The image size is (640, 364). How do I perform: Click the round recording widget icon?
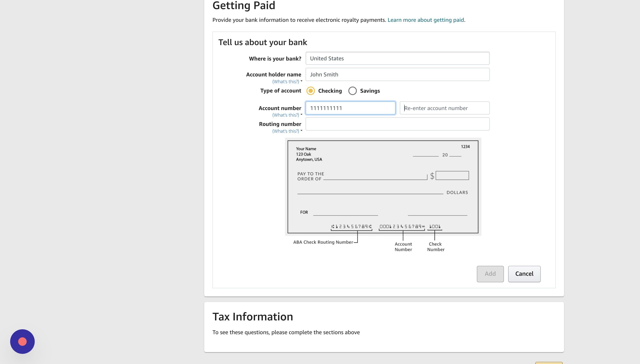click(22, 341)
